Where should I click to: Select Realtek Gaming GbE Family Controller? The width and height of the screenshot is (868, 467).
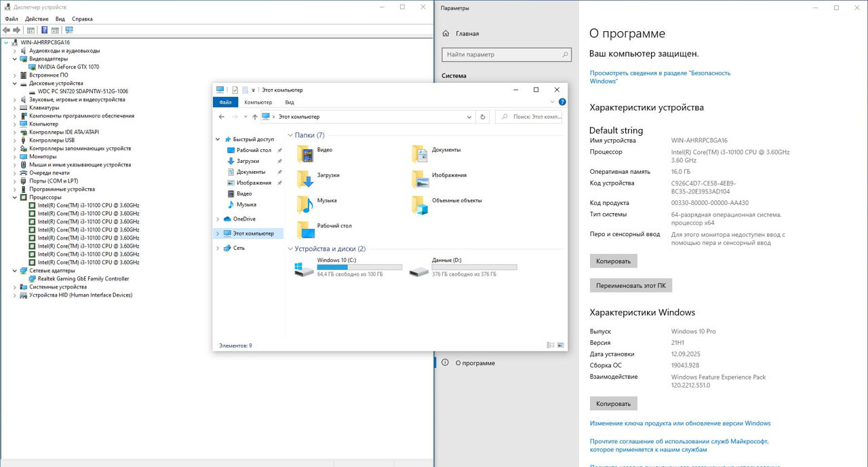pos(83,279)
